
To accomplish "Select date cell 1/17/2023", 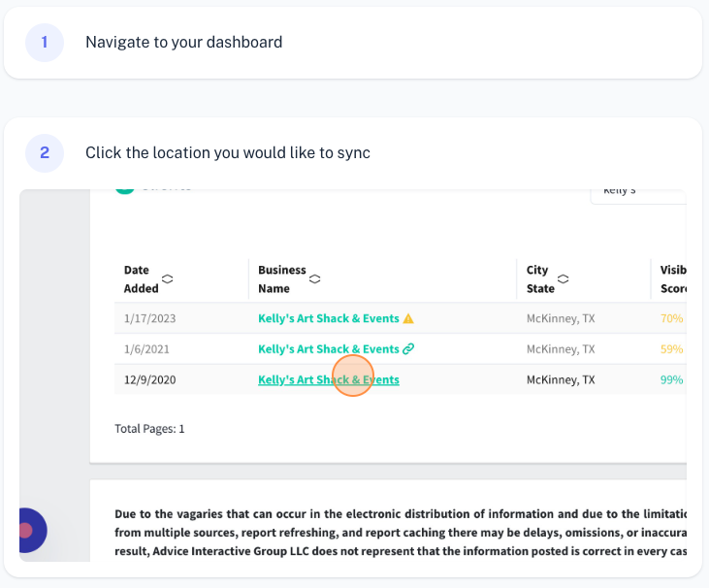I will [x=149, y=318].
